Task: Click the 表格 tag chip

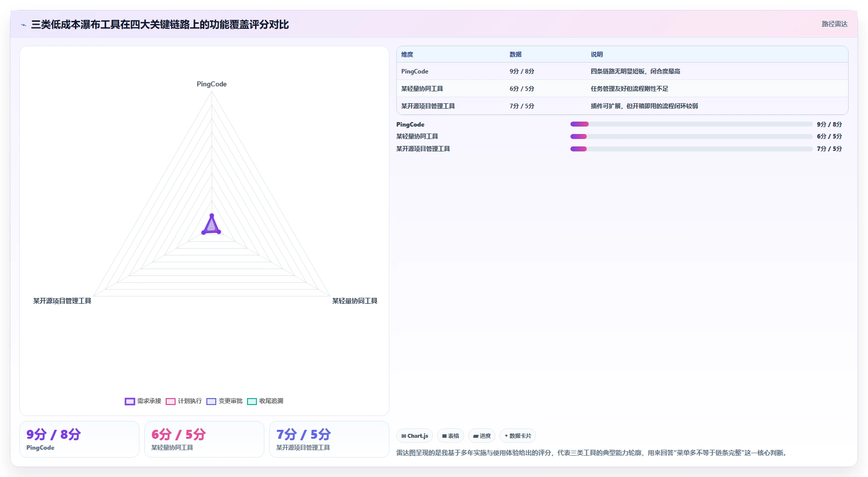Action: coord(450,436)
